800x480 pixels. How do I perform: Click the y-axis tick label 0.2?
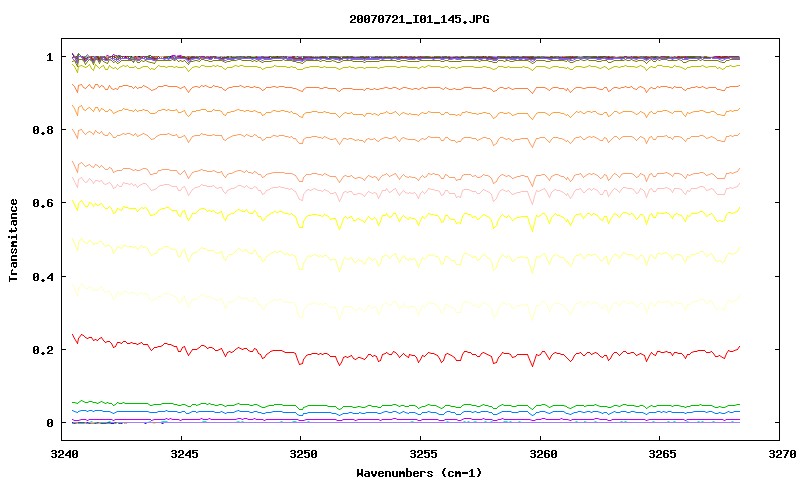pos(42,350)
